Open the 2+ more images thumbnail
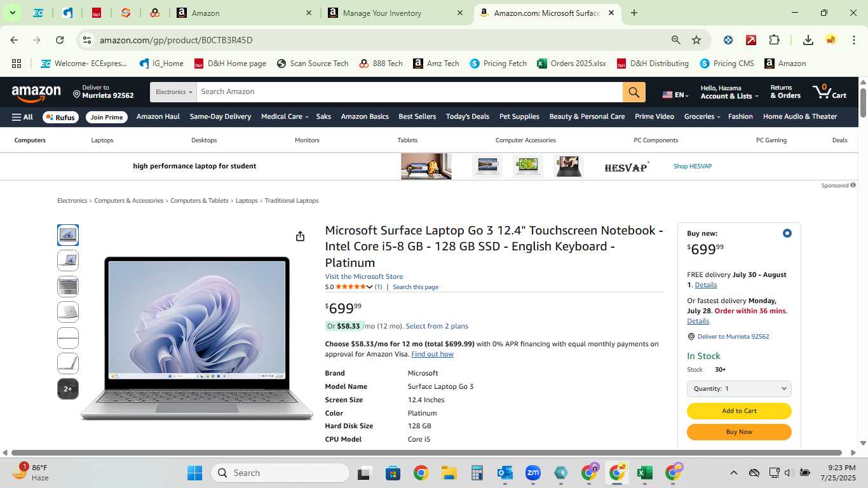The image size is (868, 488). click(68, 389)
